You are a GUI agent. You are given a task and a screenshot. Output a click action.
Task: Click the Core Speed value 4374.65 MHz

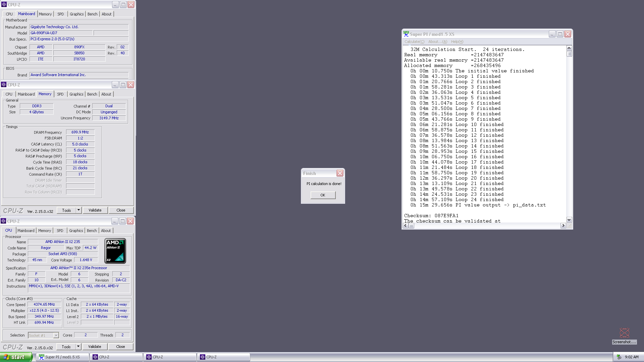click(x=44, y=304)
